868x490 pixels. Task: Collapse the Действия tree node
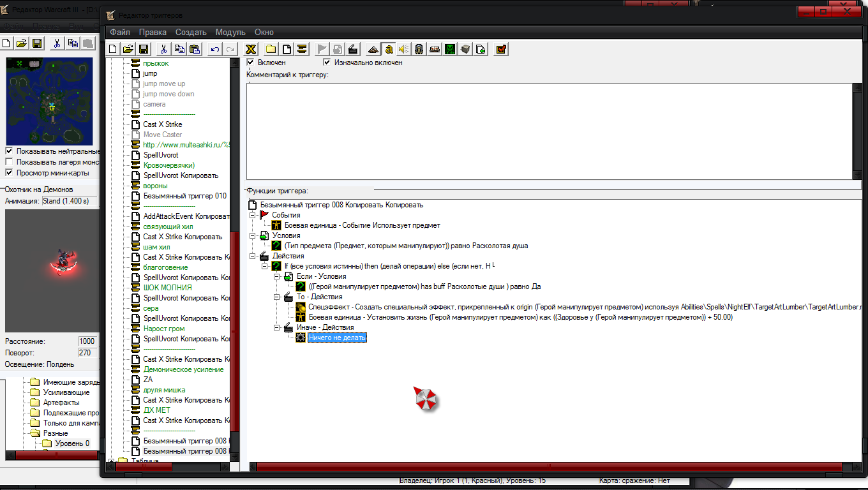point(253,256)
